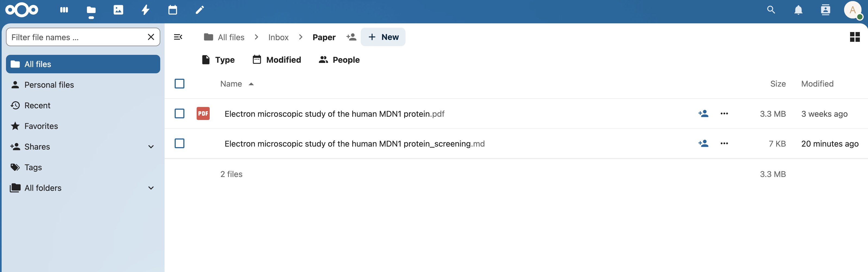Navigate to the Inbox breadcrumb
Image resolution: width=868 pixels, height=272 pixels.
[278, 37]
